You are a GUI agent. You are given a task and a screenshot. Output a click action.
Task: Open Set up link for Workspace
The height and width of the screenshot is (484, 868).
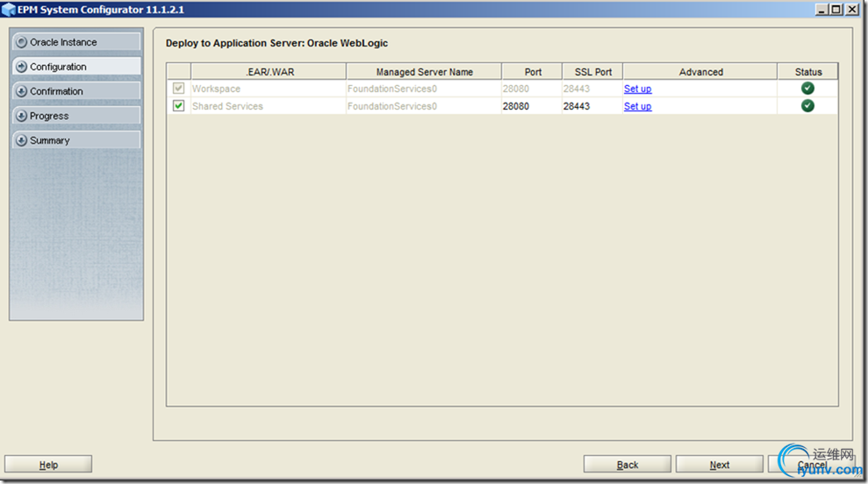(637, 89)
